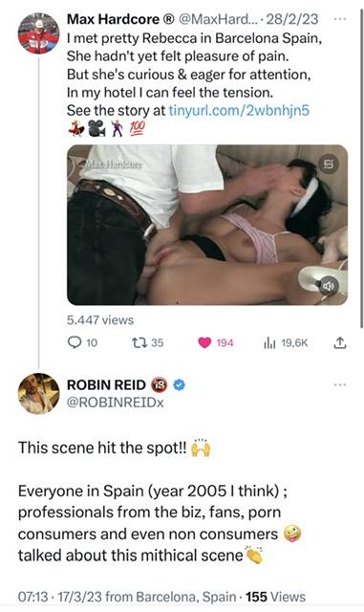Click the 155 Views count

tap(275, 597)
